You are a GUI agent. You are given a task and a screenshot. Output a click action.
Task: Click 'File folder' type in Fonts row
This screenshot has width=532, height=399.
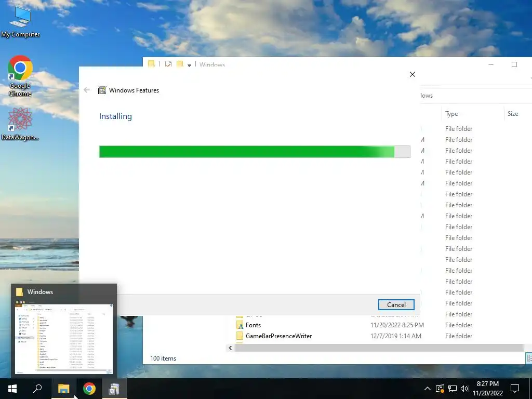(x=459, y=325)
